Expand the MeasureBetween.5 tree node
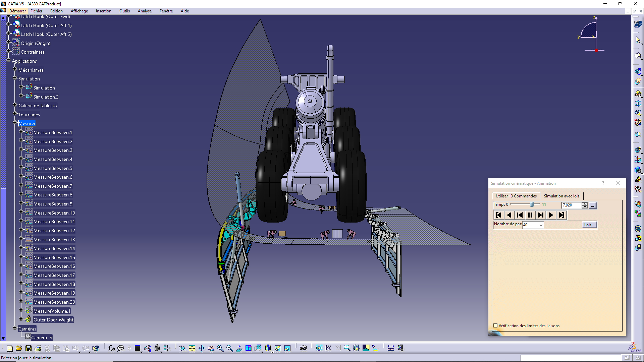This screenshot has width=644, height=362. point(21,167)
